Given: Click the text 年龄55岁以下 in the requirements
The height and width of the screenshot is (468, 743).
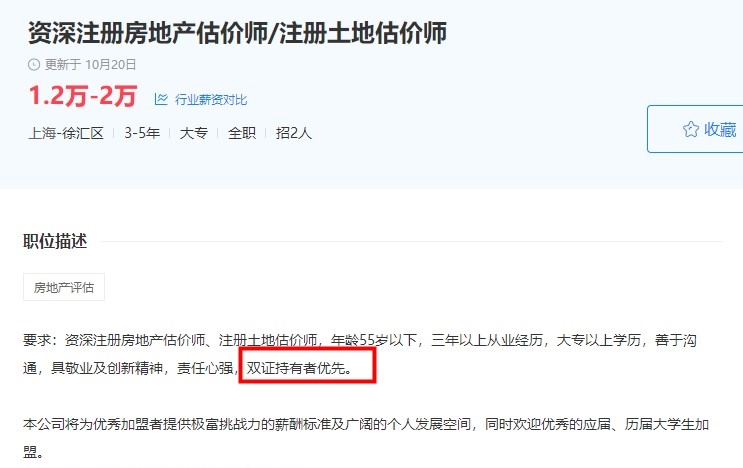Looking at the screenshot, I should [374, 340].
